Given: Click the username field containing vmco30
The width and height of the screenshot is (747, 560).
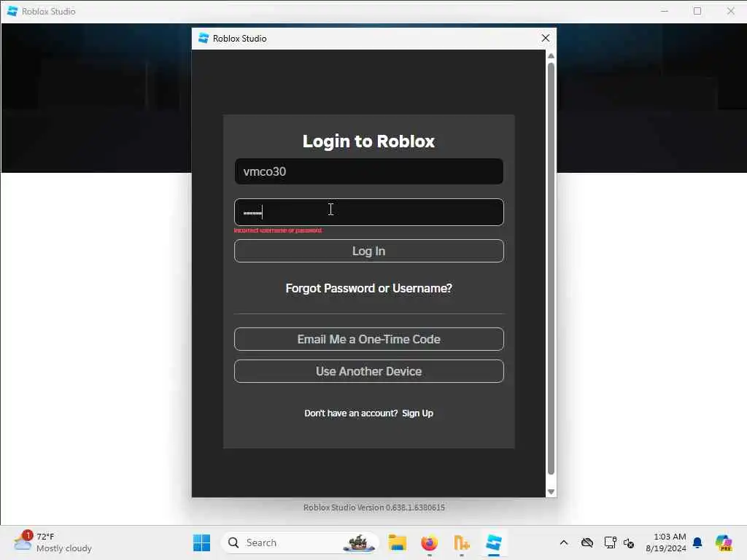Looking at the screenshot, I should pyautogui.click(x=368, y=171).
